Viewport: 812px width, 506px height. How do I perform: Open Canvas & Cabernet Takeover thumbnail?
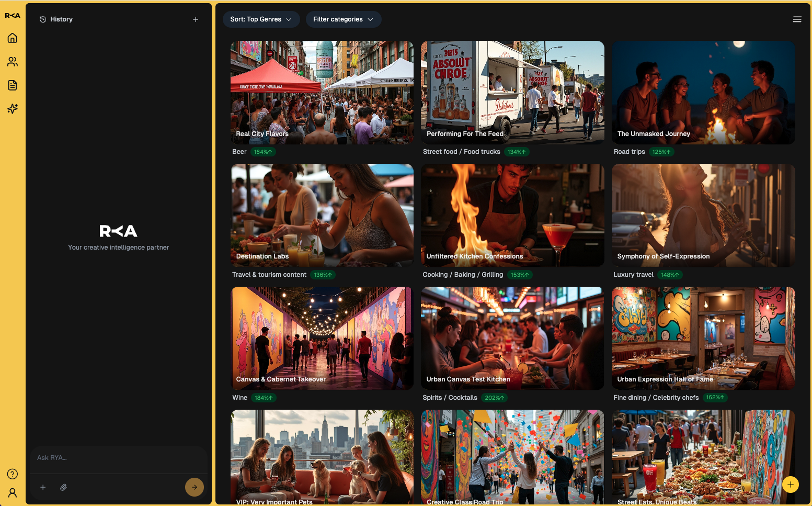322,338
